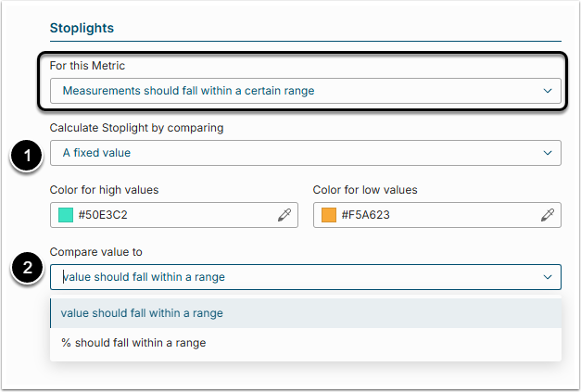Expand the For this Metric dropdown arrow
This screenshot has height=392, width=581.
(x=547, y=91)
